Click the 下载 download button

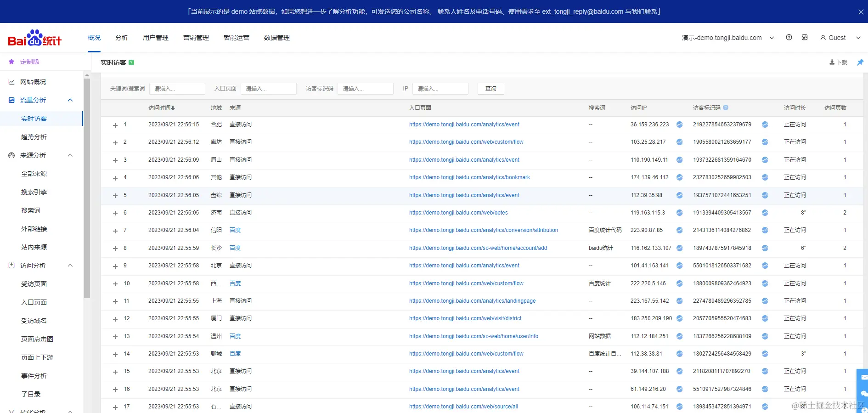coord(839,62)
